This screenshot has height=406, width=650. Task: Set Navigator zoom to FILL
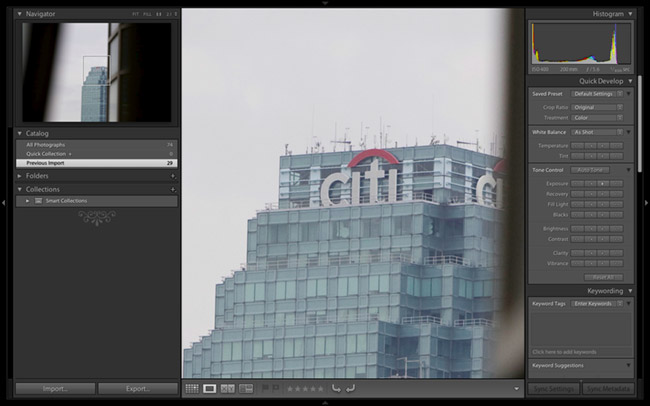(x=147, y=14)
